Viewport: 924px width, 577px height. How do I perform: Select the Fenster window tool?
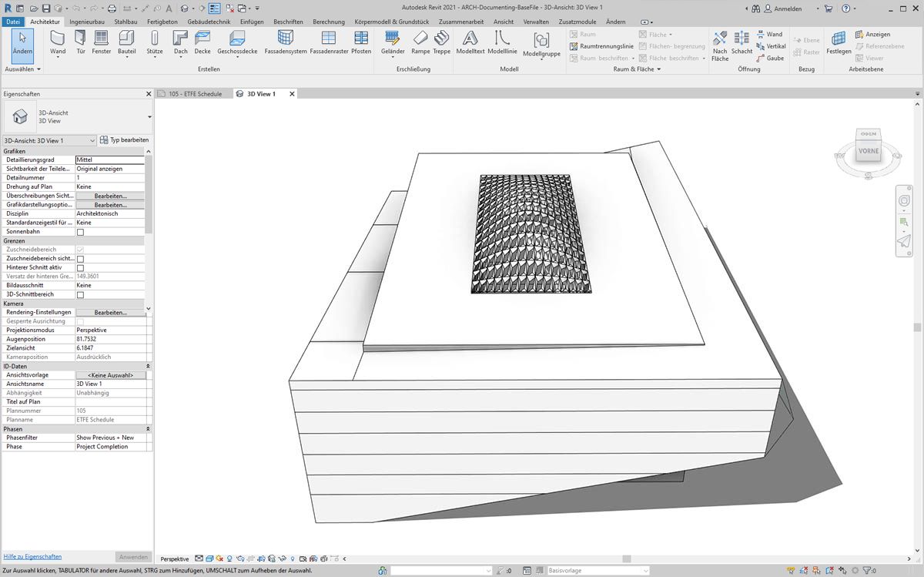coord(101,42)
